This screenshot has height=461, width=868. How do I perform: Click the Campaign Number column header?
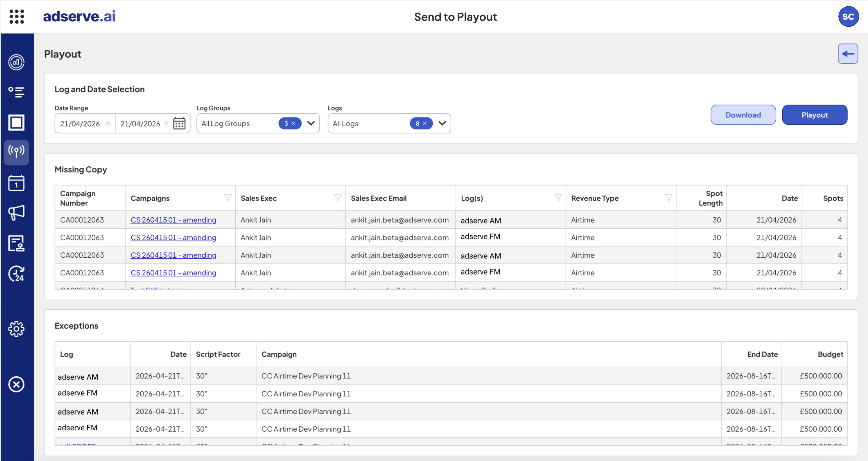pyautogui.click(x=90, y=198)
